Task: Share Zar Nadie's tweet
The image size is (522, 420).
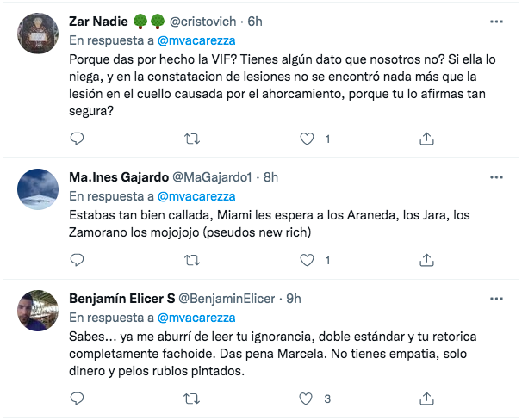Action: click(426, 138)
